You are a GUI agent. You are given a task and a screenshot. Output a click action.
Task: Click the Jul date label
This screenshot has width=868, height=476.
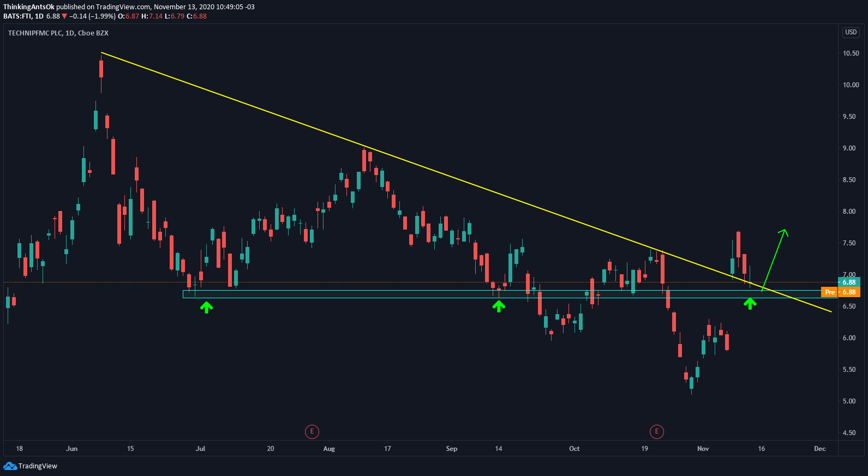click(201, 449)
